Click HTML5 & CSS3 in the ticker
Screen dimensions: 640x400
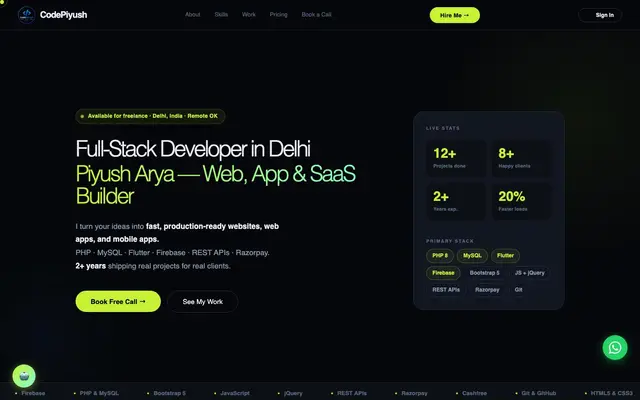tap(611, 393)
